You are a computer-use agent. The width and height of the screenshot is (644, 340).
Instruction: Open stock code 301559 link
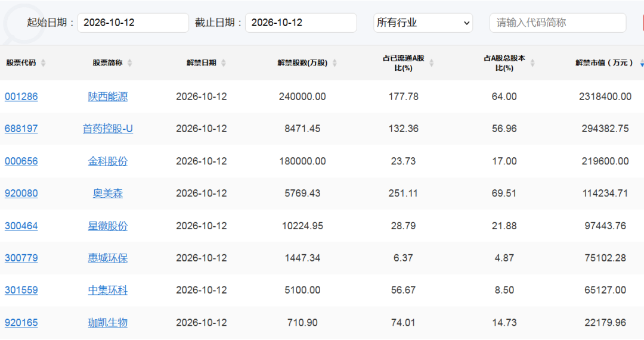pyautogui.click(x=21, y=290)
